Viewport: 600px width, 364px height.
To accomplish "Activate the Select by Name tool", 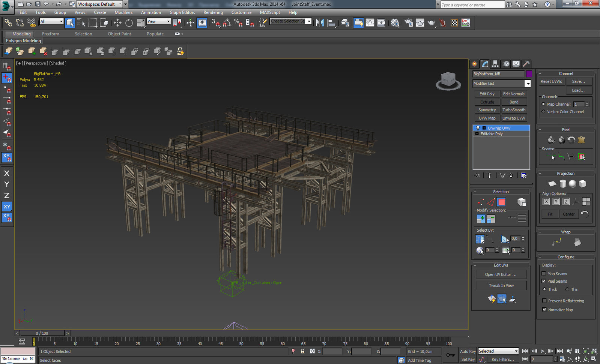I will [x=81, y=23].
